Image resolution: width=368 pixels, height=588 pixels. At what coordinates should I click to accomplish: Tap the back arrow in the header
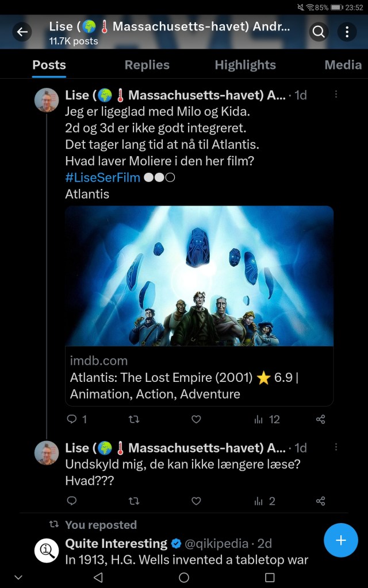tap(22, 32)
